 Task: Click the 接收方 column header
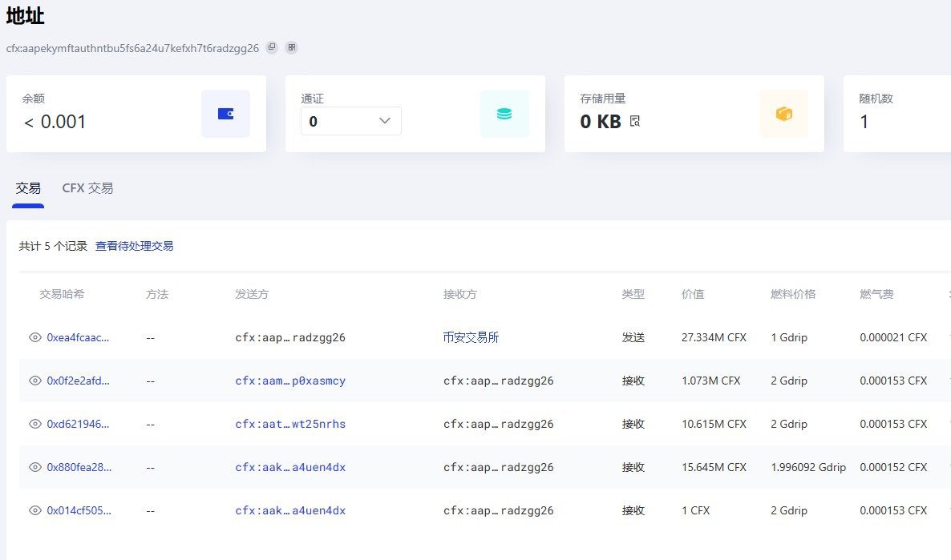(459, 295)
